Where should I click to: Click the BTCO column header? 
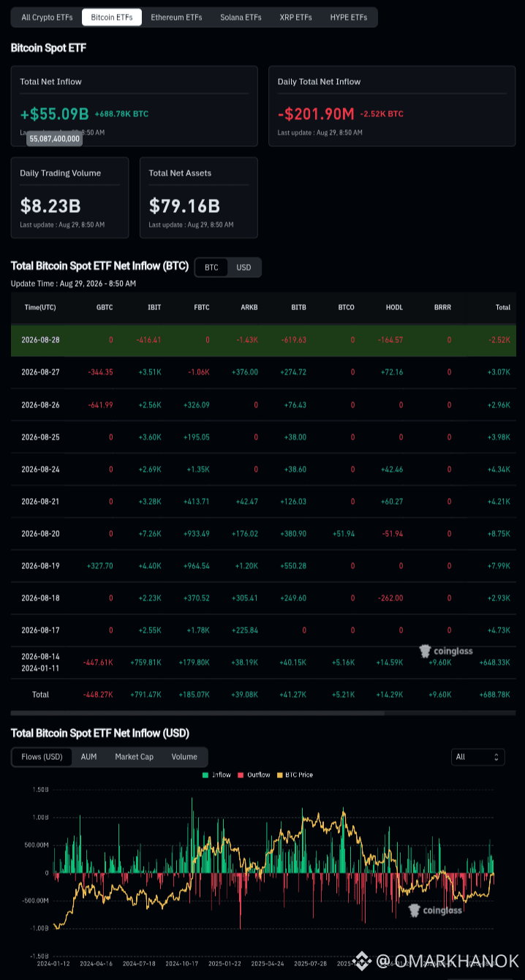pos(346,308)
